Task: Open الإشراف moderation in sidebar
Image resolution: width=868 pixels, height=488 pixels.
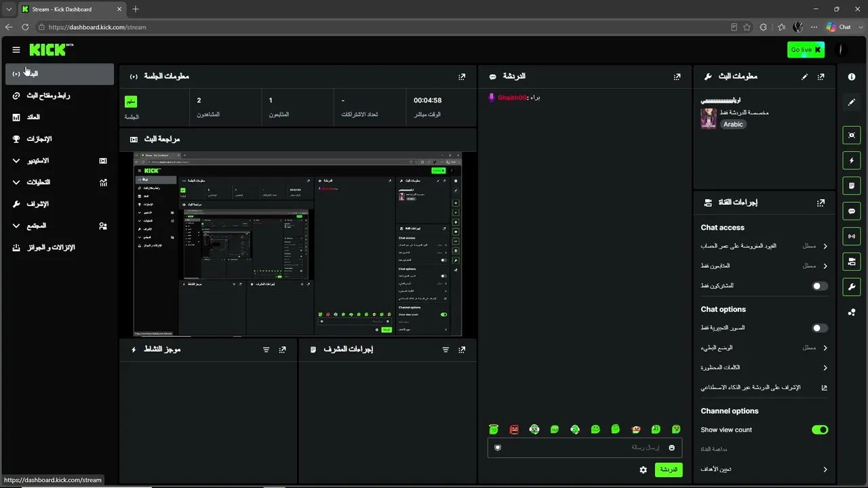Action: click(x=60, y=204)
